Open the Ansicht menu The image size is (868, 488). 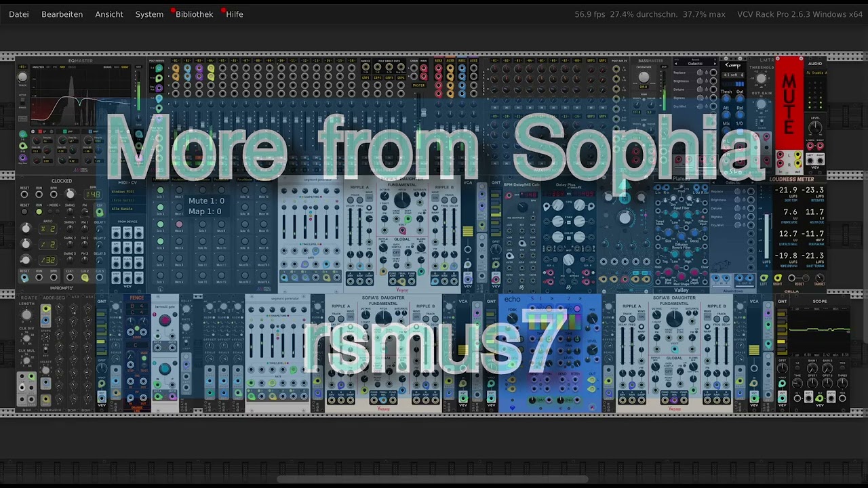[109, 14]
